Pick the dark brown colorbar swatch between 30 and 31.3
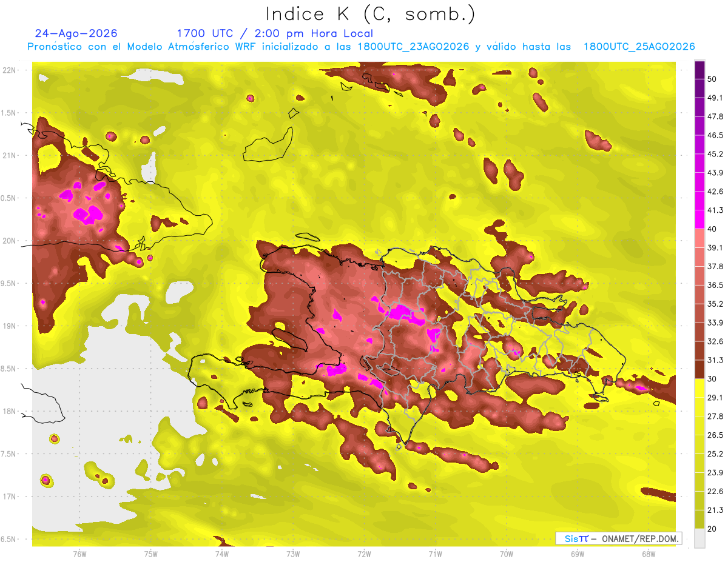The height and width of the screenshot is (562, 728). (699, 369)
